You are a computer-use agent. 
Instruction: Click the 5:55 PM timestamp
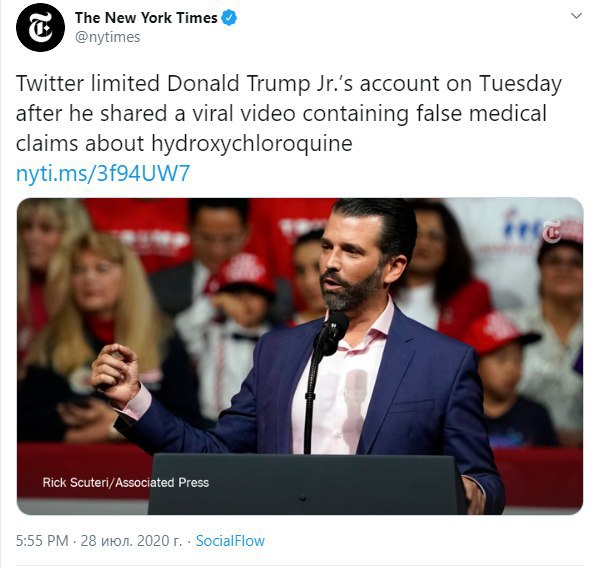(x=42, y=541)
